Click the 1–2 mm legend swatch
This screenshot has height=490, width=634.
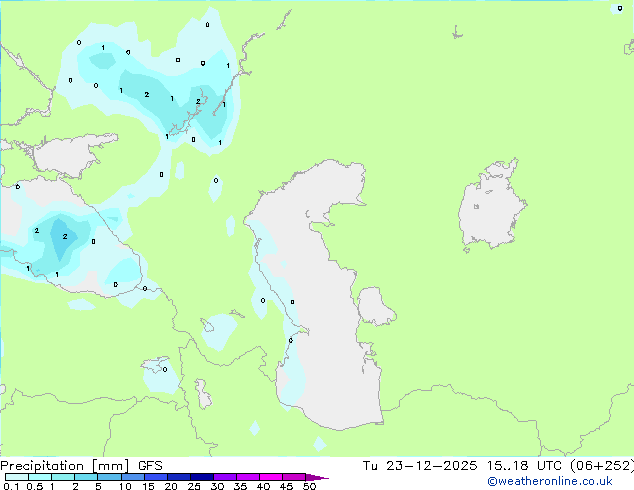click(x=63, y=477)
